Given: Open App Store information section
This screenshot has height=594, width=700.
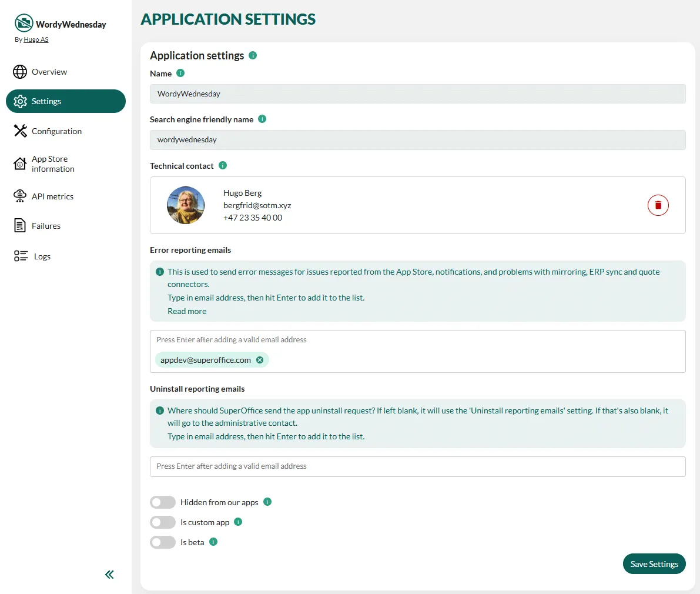Looking at the screenshot, I should pyautogui.click(x=53, y=164).
